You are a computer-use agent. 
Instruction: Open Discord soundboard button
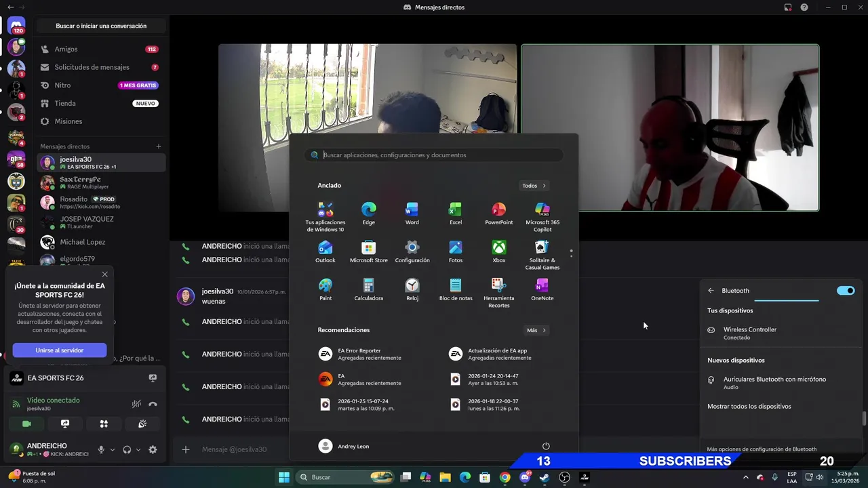click(142, 424)
